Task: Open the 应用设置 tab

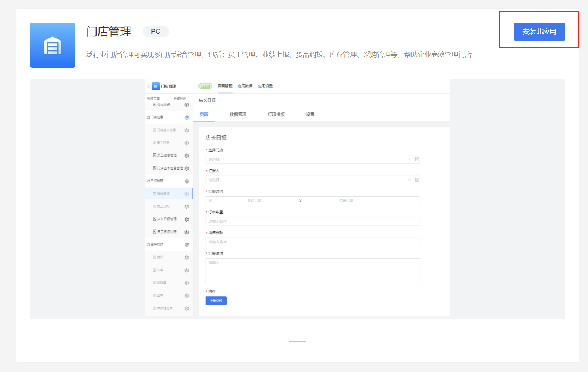Action: [x=265, y=86]
